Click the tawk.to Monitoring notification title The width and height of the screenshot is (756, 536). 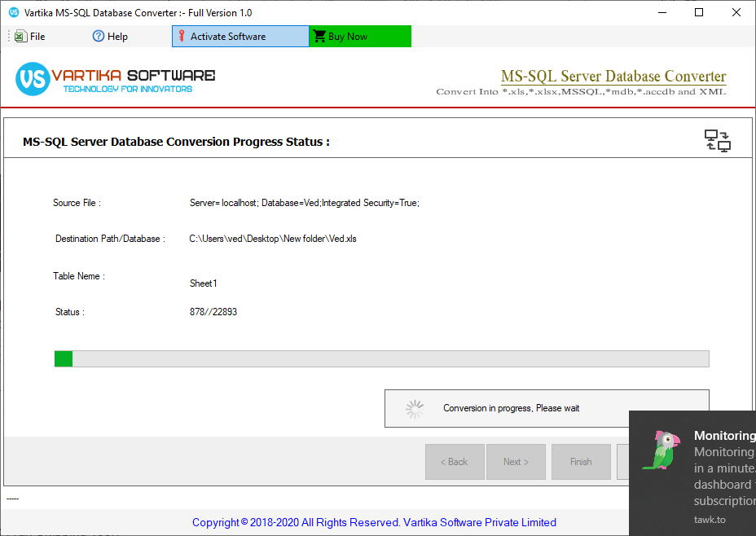pyautogui.click(x=725, y=435)
